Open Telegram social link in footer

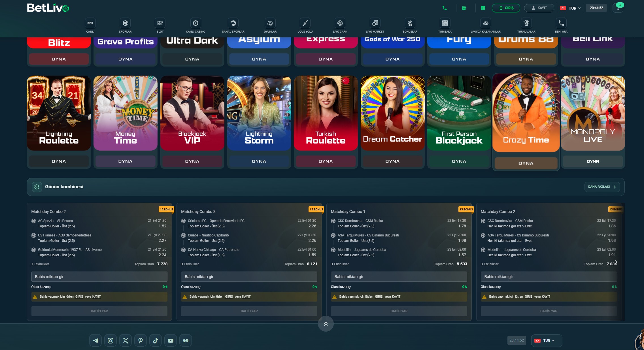coord(95,341)
